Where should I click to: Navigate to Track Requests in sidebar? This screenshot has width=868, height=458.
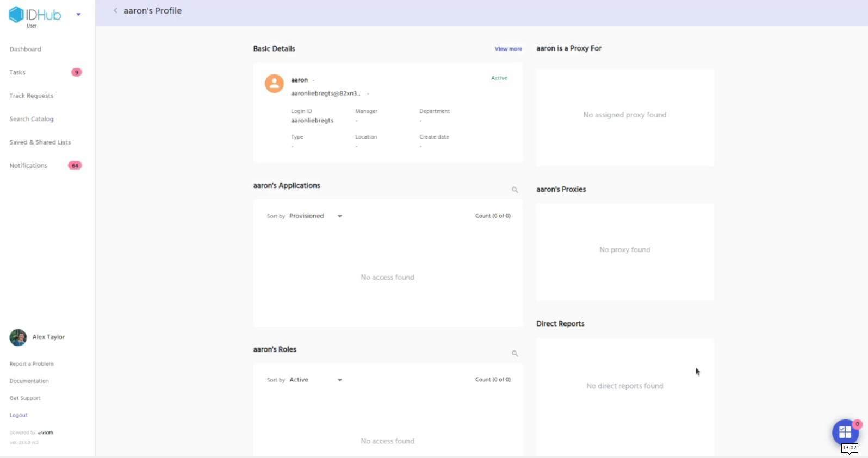pos(31,96)
